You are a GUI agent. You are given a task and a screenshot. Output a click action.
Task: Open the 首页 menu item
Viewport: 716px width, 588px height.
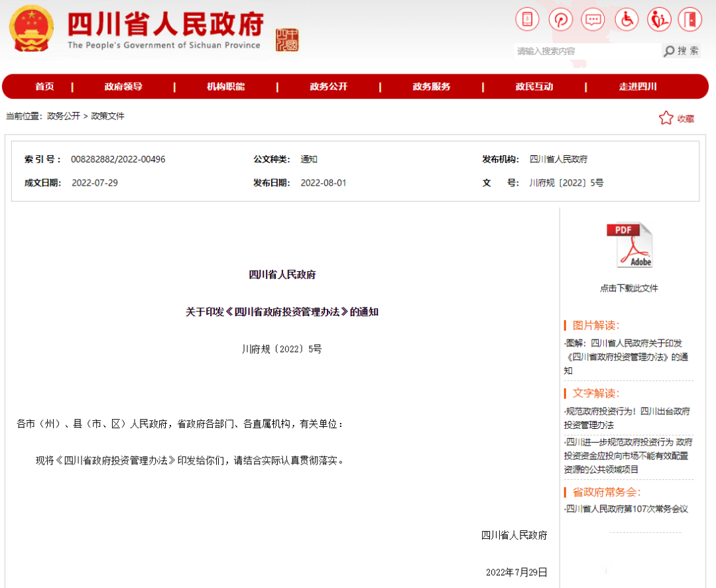coord(44,86)
